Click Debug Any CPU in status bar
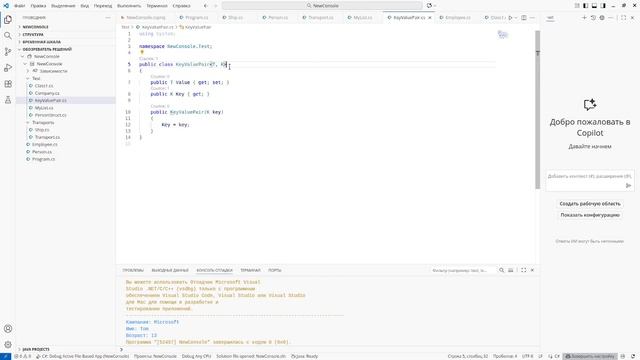This screenshot has width=640, height=360. pyautogui.click(x=196, y=356)
